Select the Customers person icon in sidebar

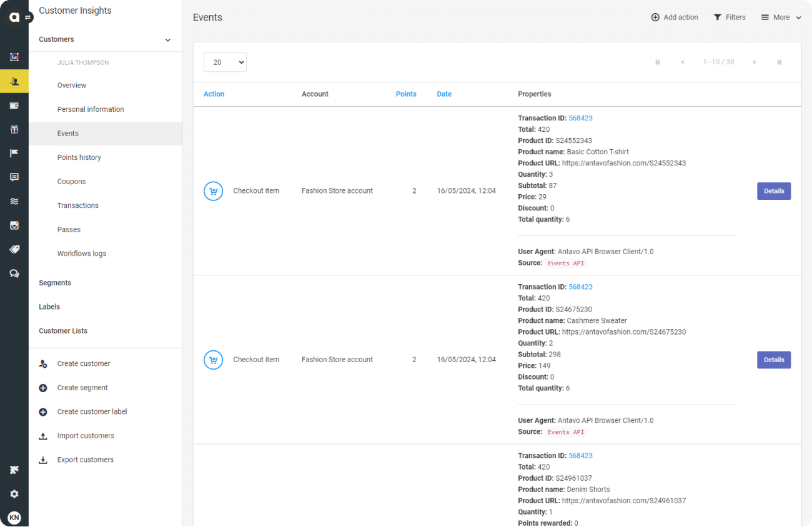pyautogui.click(x=14, y=81)
